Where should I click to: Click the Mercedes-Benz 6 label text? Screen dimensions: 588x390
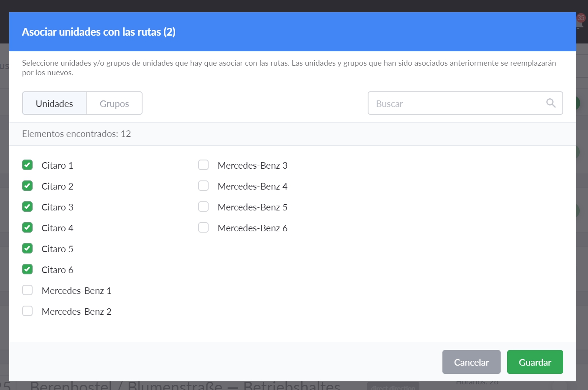click(x=252, y=228)
